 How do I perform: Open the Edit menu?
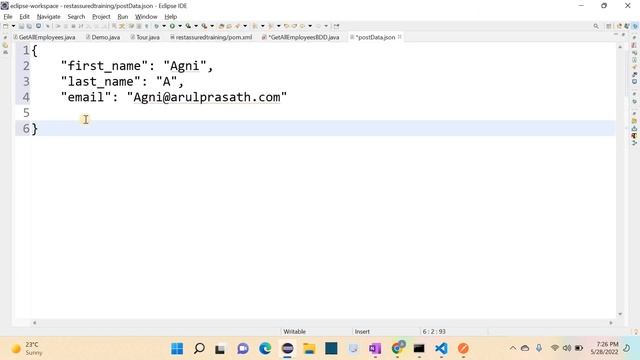click(24, 17)
